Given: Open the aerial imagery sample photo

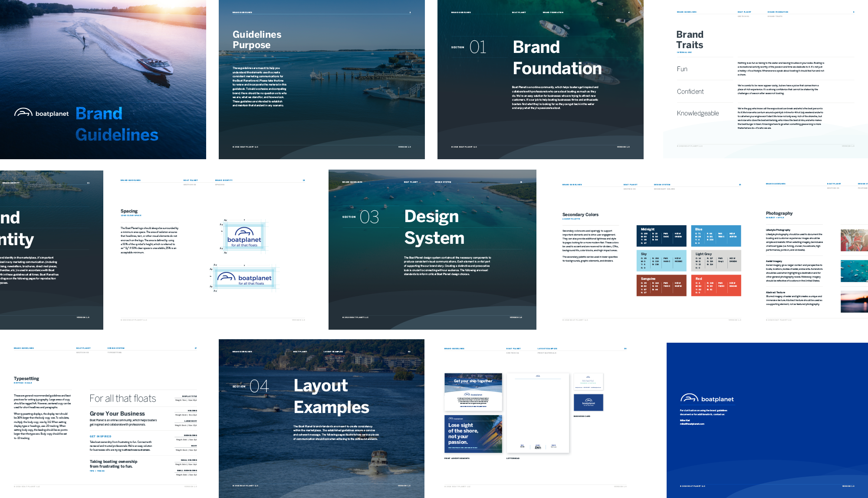Looking at the screenshot, I should (854, 271).
